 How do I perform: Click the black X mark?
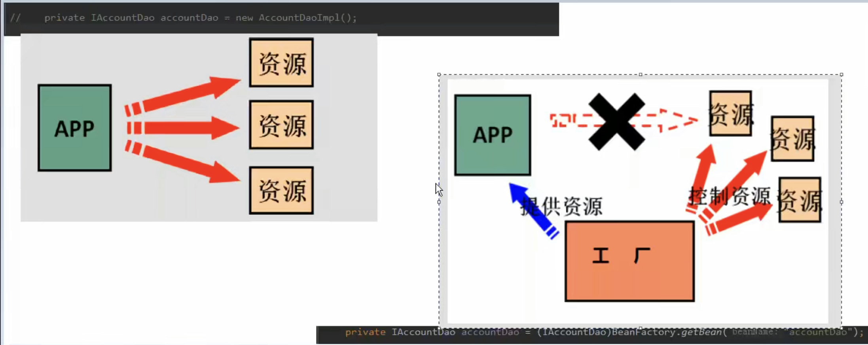616,122
